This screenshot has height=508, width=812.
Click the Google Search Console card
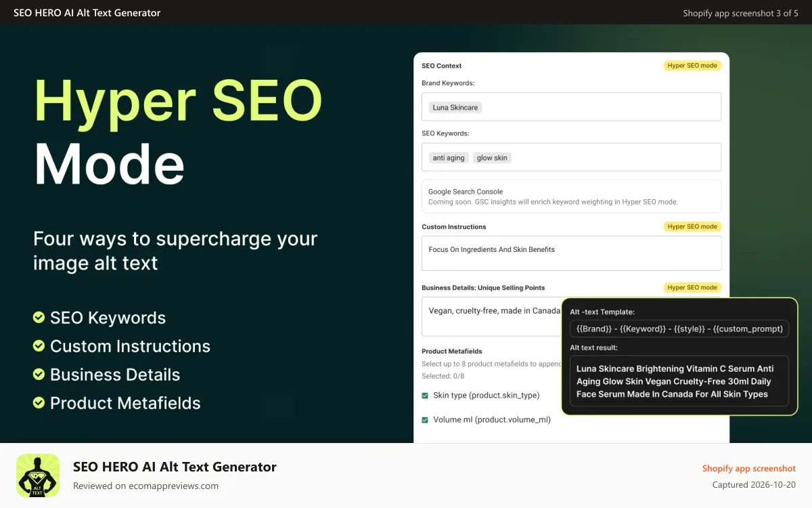571,196
